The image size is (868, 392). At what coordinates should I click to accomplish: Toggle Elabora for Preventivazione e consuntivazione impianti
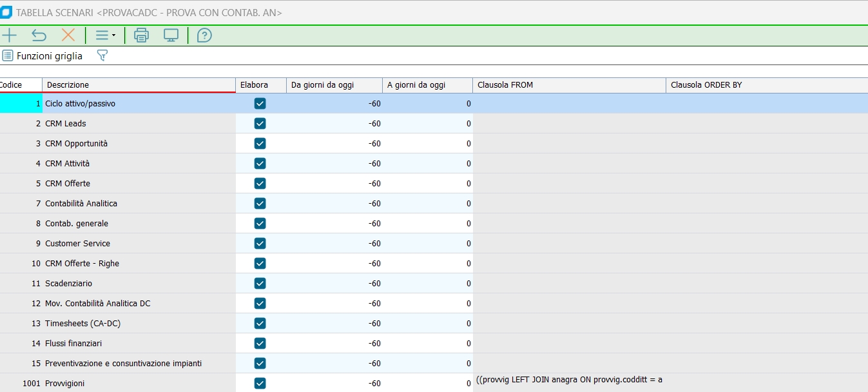[x=260, y=363]
